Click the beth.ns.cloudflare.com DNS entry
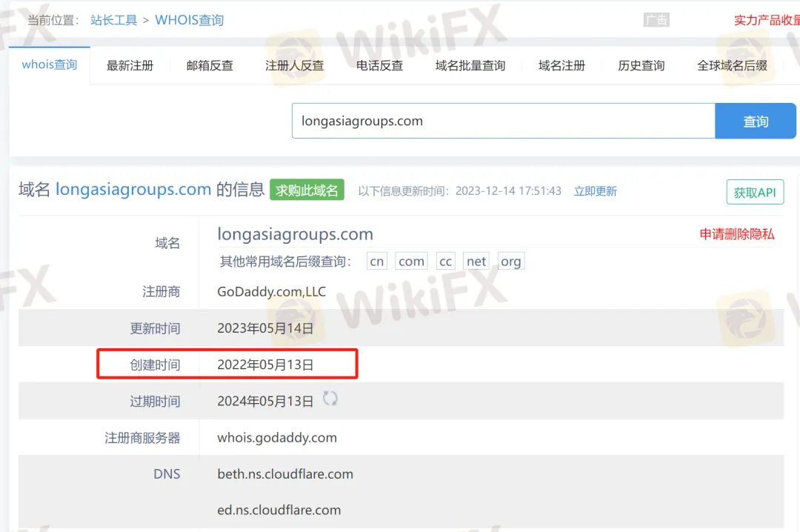 click(285, 473)
